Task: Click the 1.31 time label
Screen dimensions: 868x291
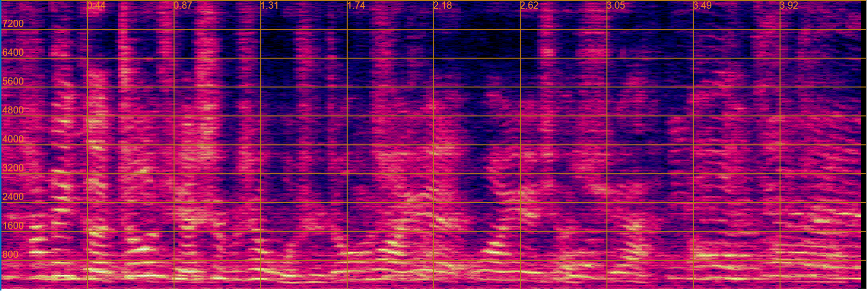Action: 269,5
